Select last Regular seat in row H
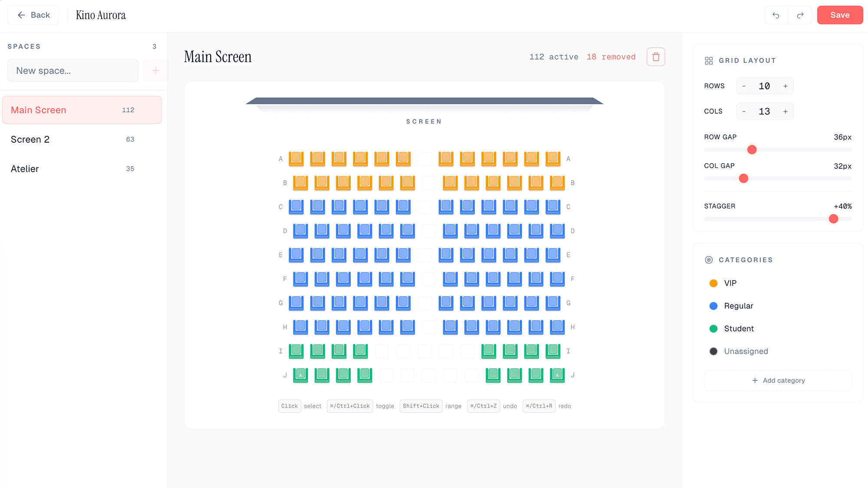Viewport: 868px width, 488px height. (x=557, y=327)
